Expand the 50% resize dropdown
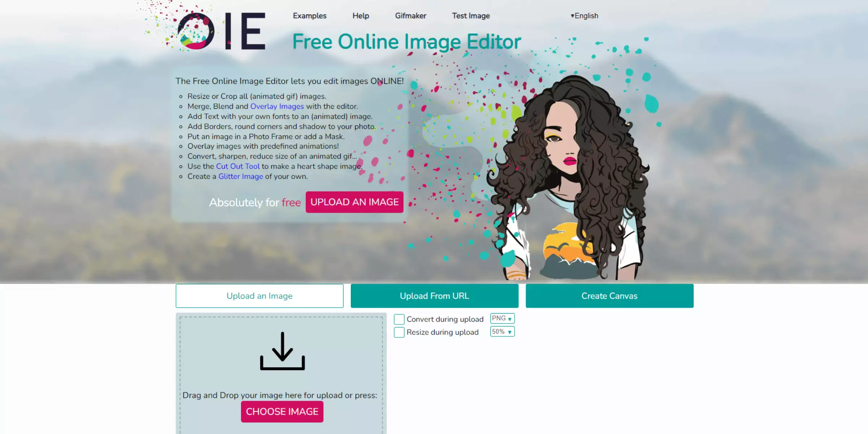Screen dimensions: 868x434 tap(502, 331)
